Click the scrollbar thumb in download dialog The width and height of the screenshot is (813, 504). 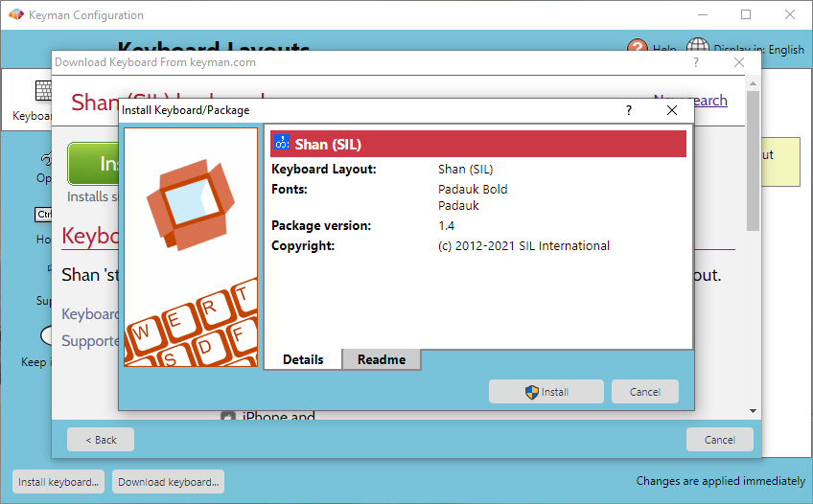coord(753,161)
